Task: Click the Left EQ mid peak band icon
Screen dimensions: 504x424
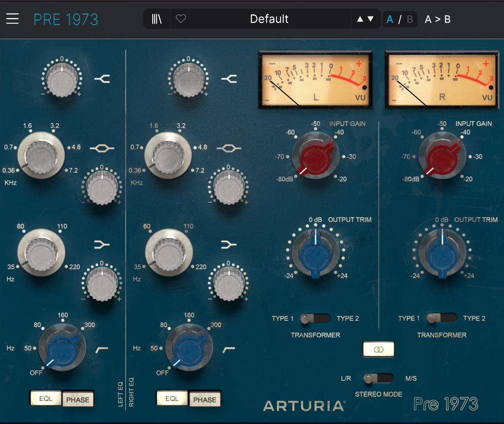Action: coord(102,149)
